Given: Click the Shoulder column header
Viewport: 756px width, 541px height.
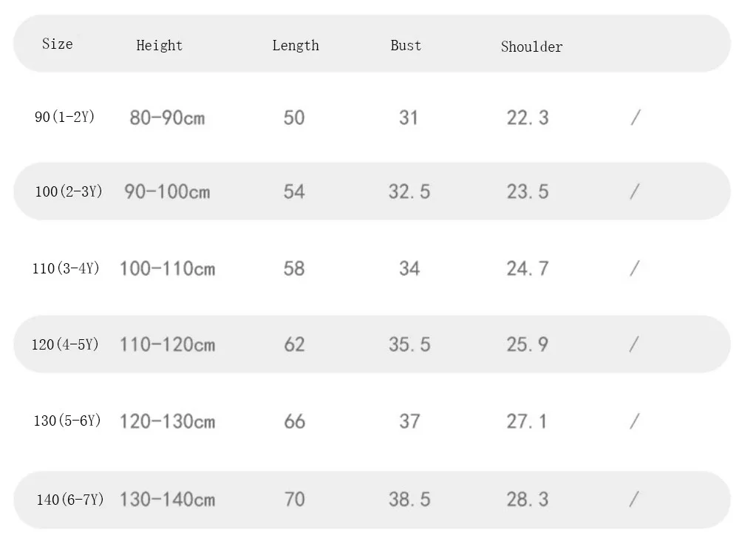Looking at the screenshot, I should [531, 47].
